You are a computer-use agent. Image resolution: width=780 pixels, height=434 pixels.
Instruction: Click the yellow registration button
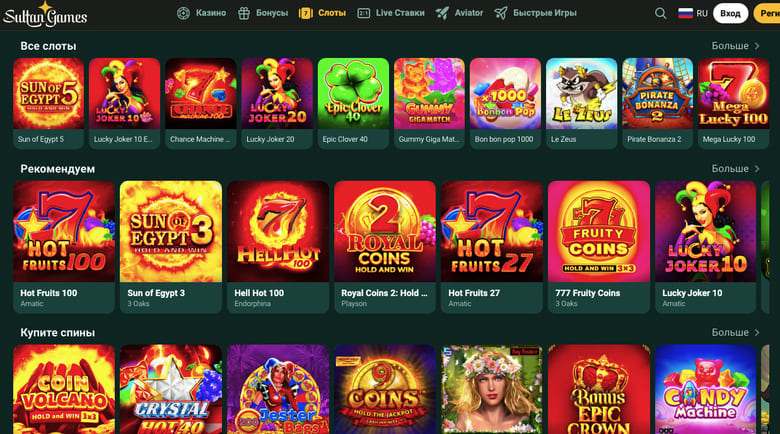[x=767, y=13]
